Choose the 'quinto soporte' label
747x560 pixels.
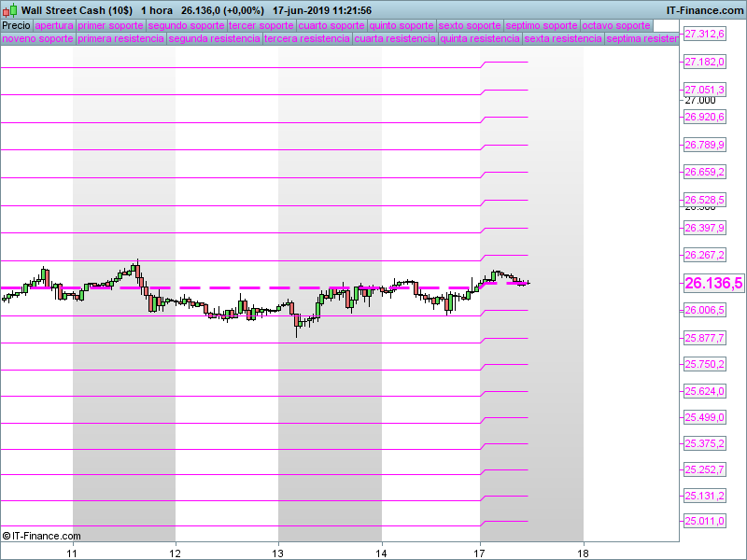[402, 25]
